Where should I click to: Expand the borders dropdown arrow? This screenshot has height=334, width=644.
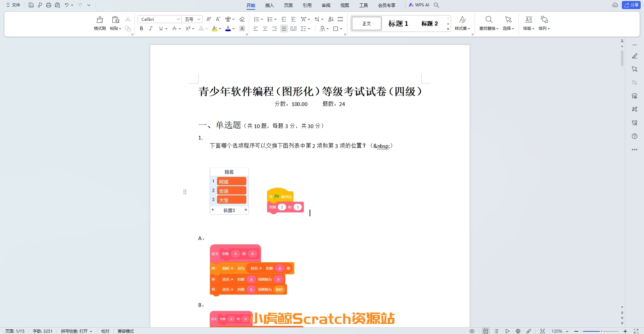point(341,29)
